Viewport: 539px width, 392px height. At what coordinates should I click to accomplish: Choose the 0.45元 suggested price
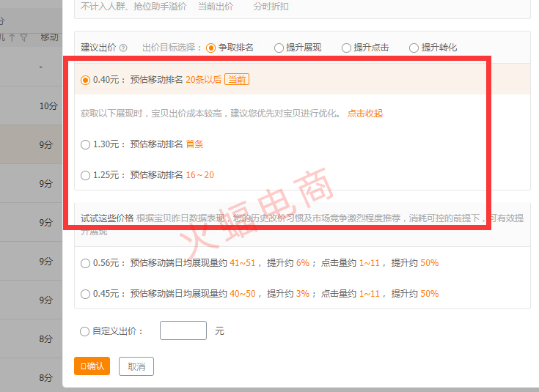(86, 294)
